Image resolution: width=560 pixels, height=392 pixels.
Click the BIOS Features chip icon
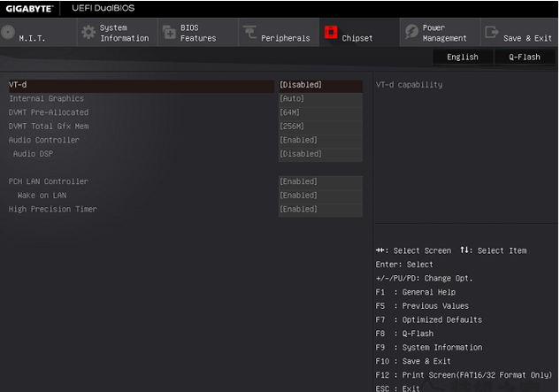pos(169,32)
